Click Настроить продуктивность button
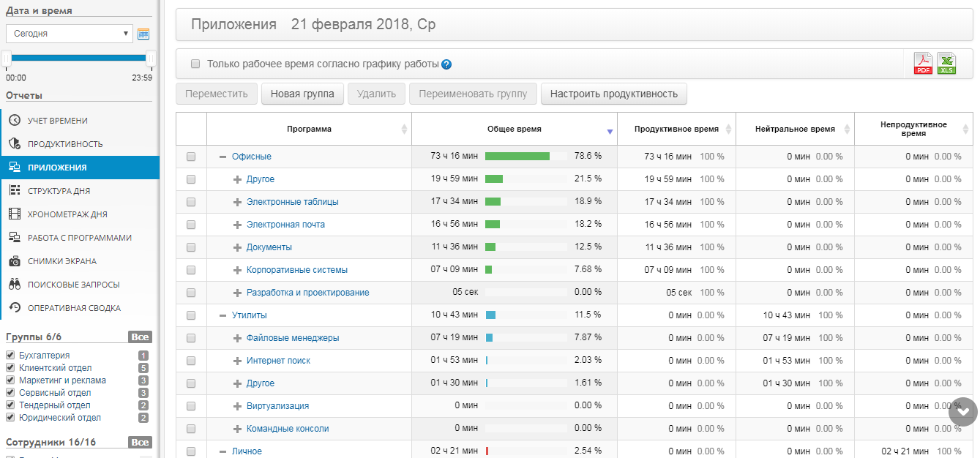Image resolution: width=980 pixels, height=458 pixels. click(613, 94)
